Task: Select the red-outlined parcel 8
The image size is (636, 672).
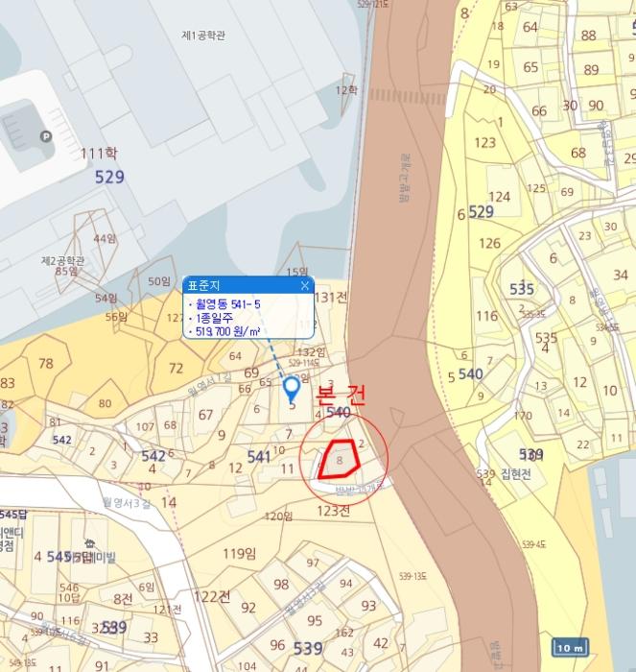Action: (x=340, y=460)
